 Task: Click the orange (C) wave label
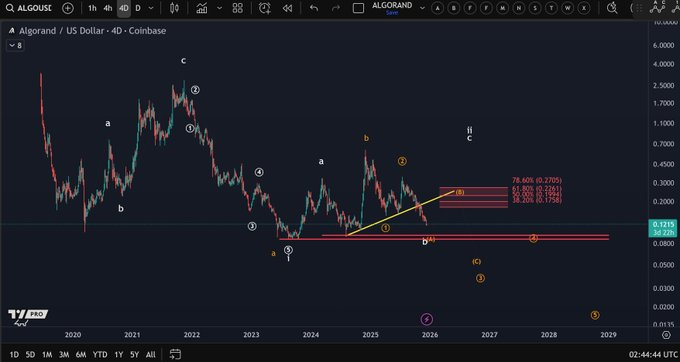476,262
